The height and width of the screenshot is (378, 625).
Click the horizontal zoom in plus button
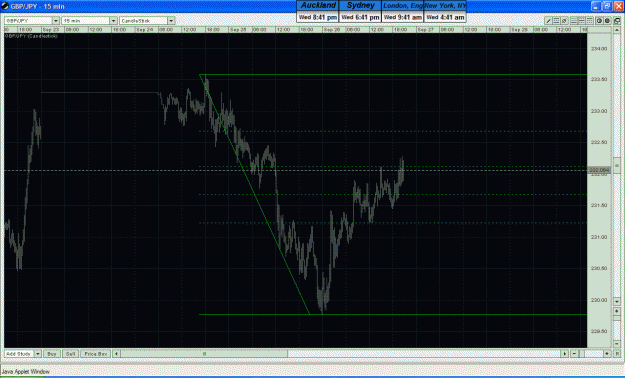(x=607, y=354)
